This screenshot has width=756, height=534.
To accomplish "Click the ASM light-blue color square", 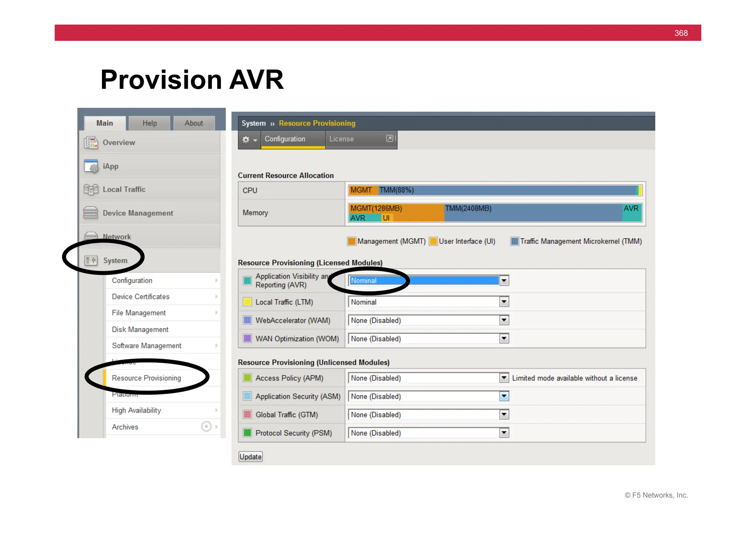I will tap(247, 396).
